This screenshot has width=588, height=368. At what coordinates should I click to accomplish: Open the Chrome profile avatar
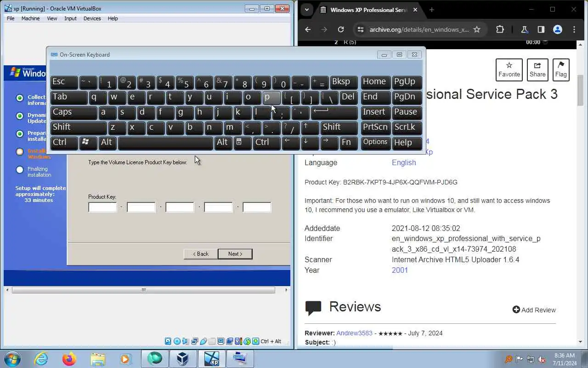tap(558, 29)
